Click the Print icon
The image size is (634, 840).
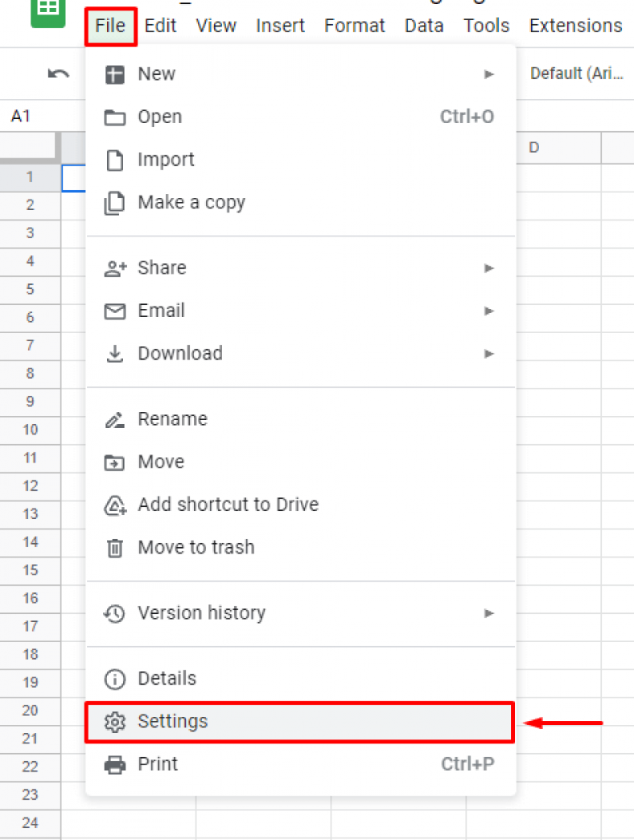pyautogui.click(x=114, y=764)
